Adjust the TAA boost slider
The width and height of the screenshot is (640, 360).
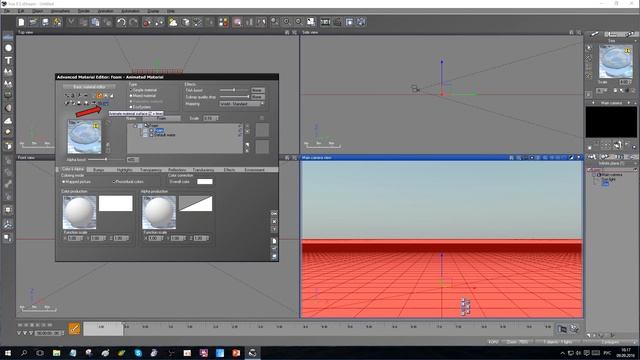tap(234, 90)
